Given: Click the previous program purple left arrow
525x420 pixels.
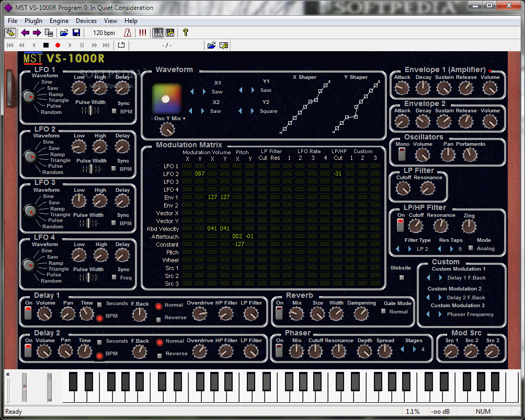Looking at the screenshot, I should click(25, 33).
